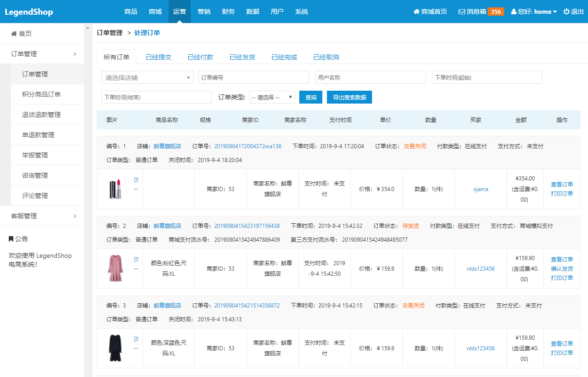Expand the 订单管理 sidebar chevron
Viewport: 588px width, 377px height.
75,54
